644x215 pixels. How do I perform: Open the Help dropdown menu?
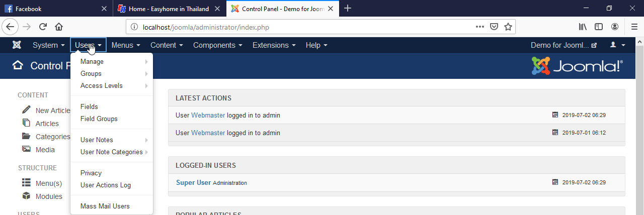(316, 45)
